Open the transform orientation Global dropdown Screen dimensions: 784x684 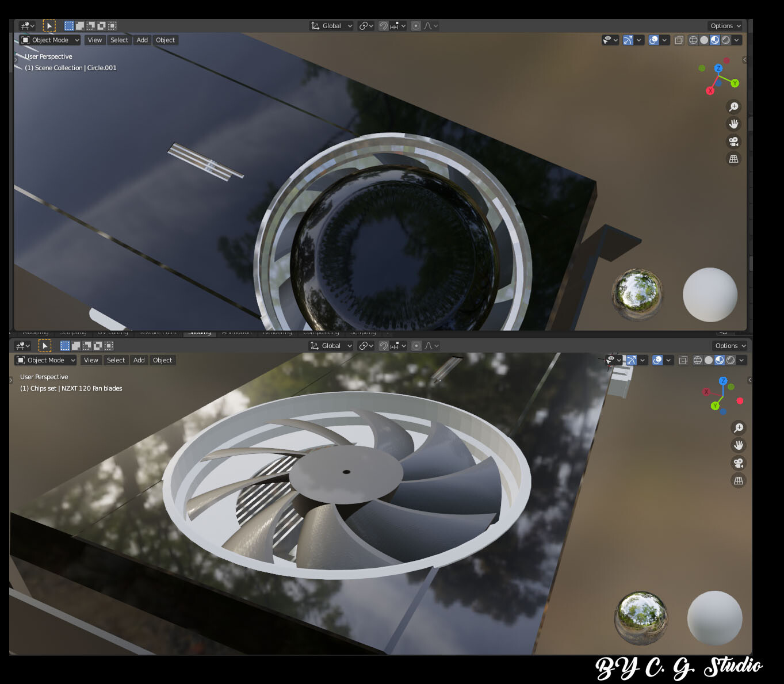click(331, 25)
